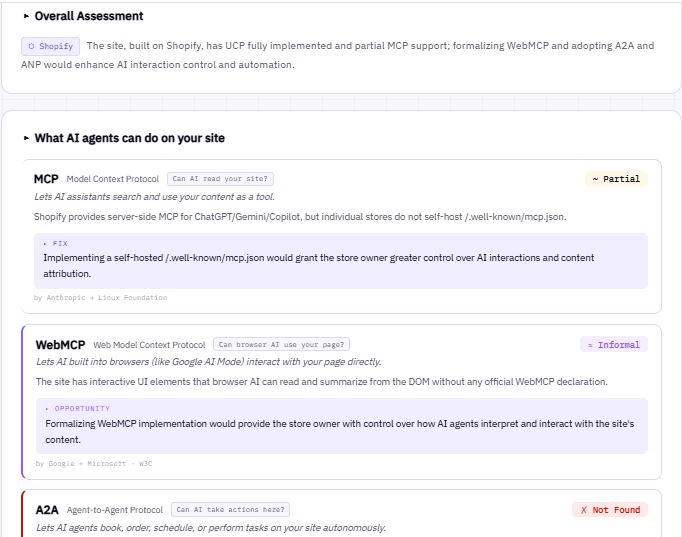Click the Not Found status badge for A2A

point(610,510)
